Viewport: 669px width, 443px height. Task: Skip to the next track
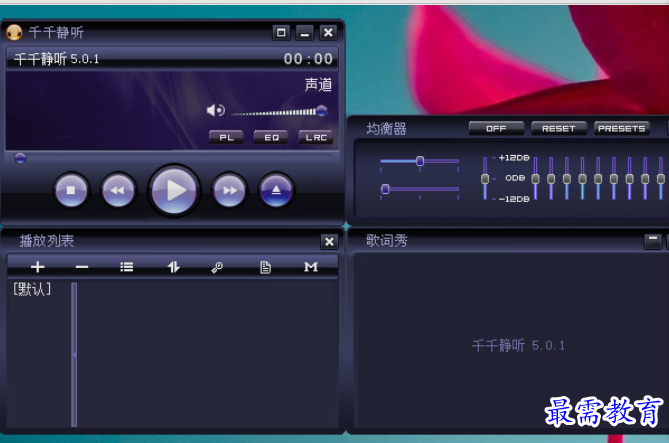(x=230, y=190)
